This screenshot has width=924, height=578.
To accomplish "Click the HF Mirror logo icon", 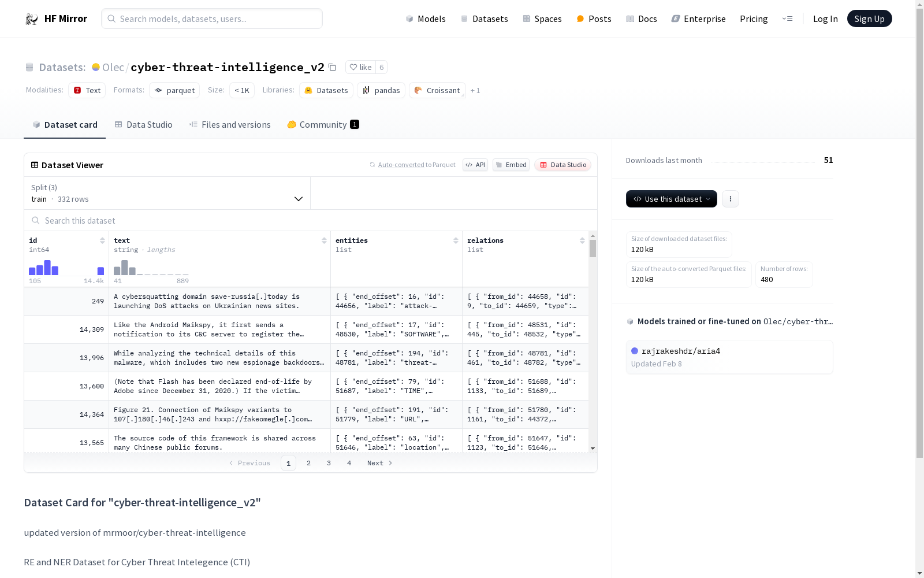I will pos(32,19).
